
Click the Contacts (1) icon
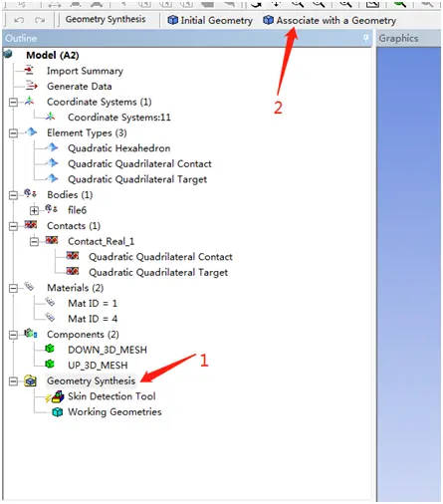point(31,224)
